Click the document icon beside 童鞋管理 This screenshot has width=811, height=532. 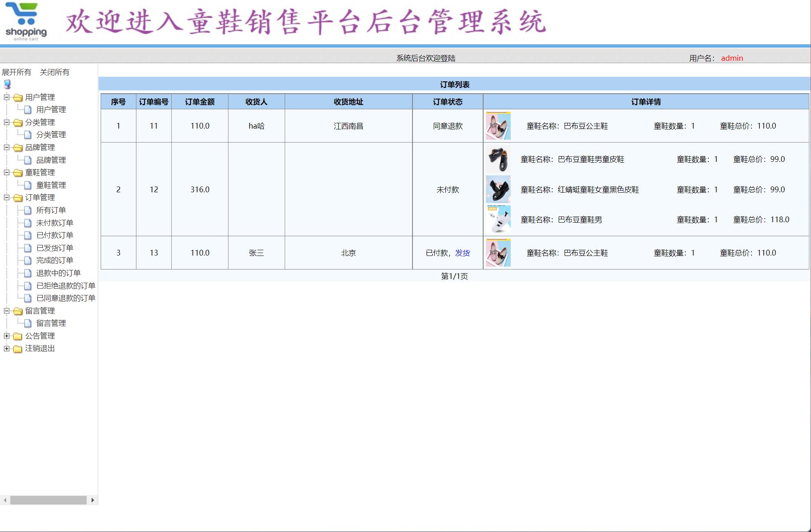pyautogui.click(x=27, y=185)
